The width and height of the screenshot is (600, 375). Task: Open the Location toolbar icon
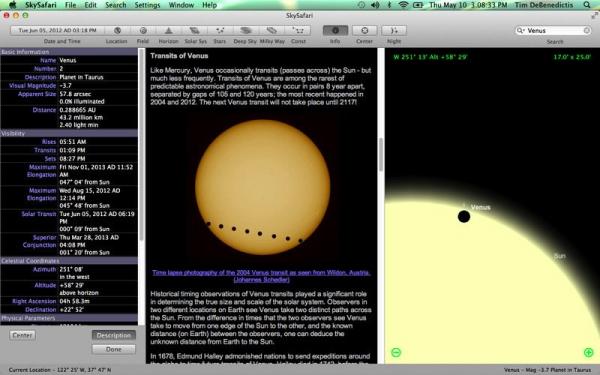(117, 30)
